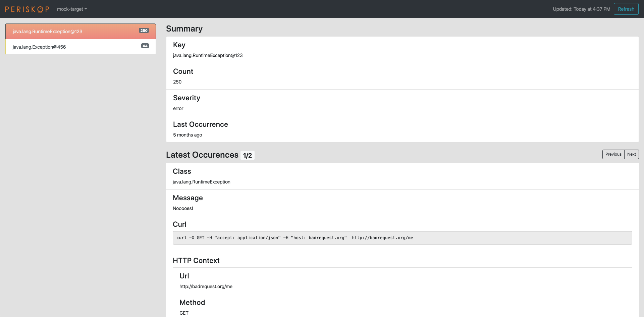Click the curl command code block
This screenshot has width=644, height=317.
pos(402,238)
